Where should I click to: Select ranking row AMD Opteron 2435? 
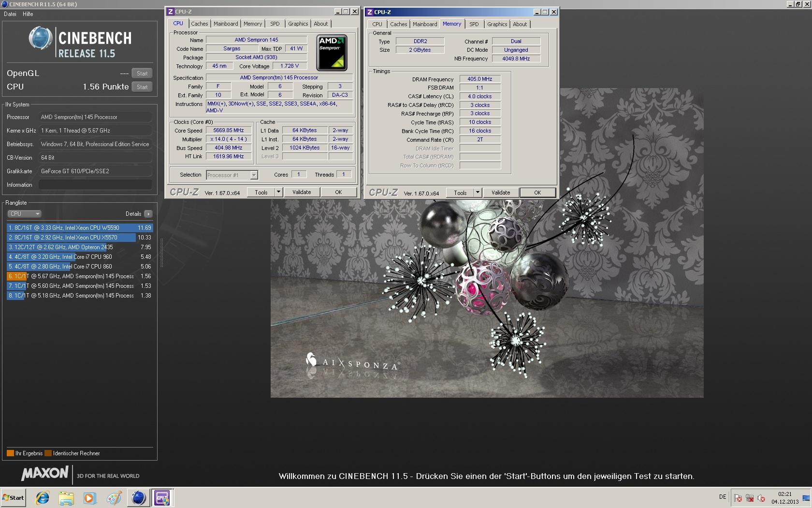click(80, 247)
